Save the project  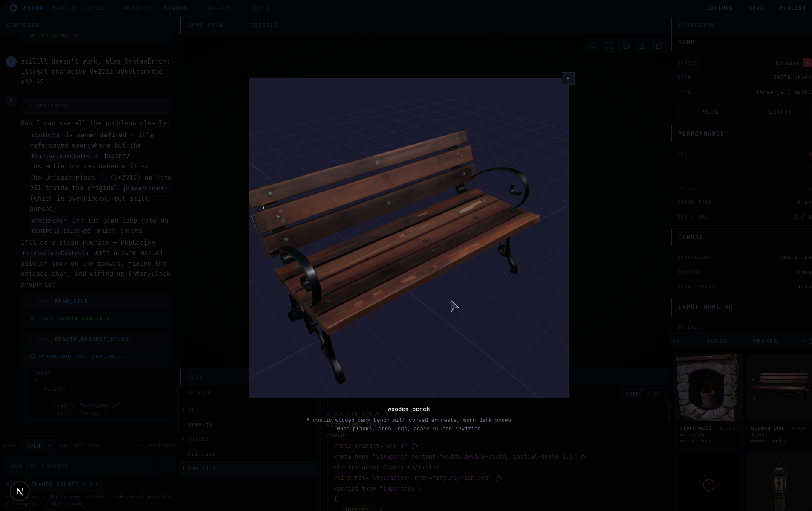756,8
